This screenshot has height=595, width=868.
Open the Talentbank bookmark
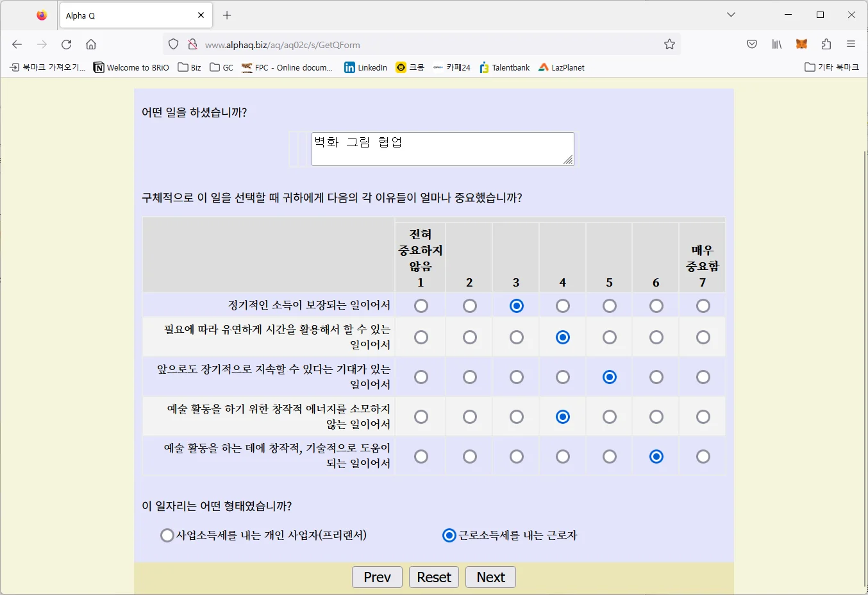505,67
